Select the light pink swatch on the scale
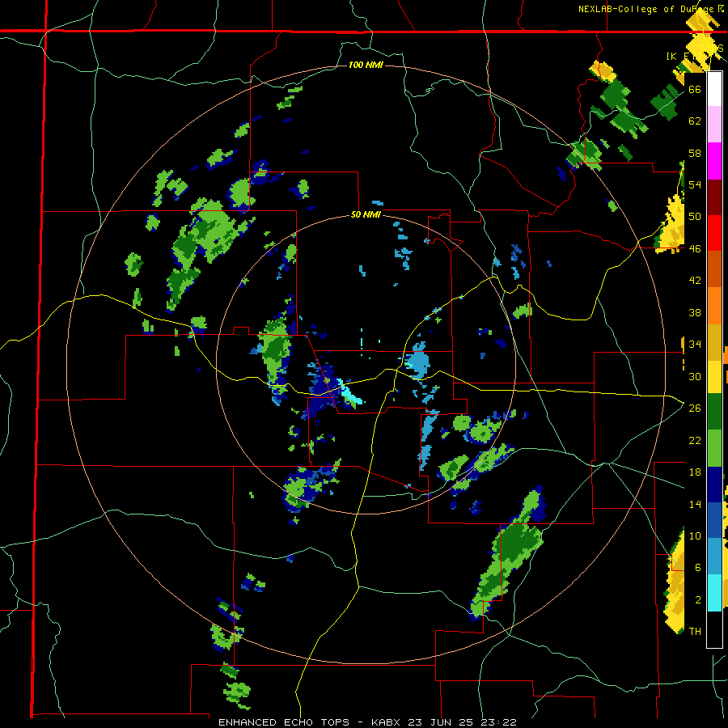728x728 pixels. (714, 124)
